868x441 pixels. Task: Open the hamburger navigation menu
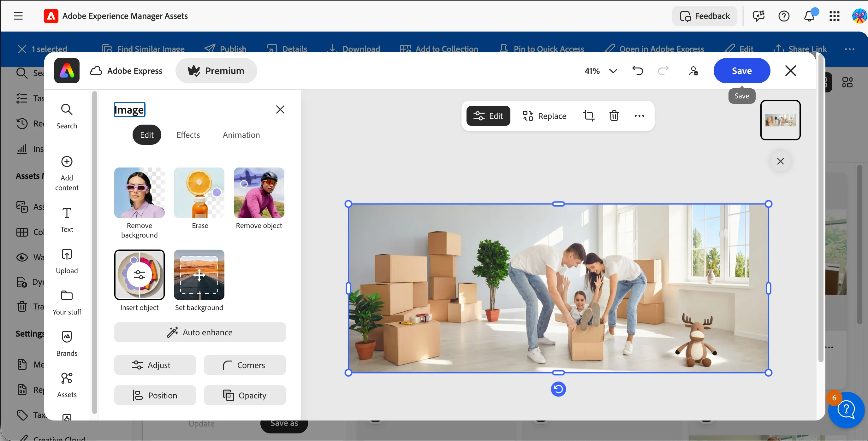(18, 16)
